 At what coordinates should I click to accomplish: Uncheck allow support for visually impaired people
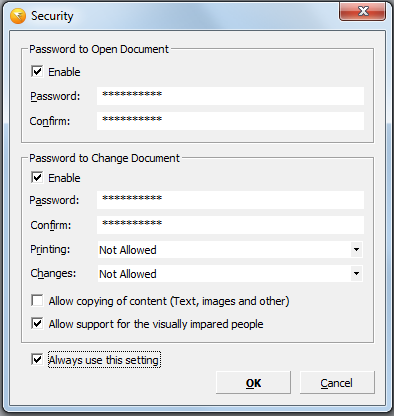[x=37, y=323]
